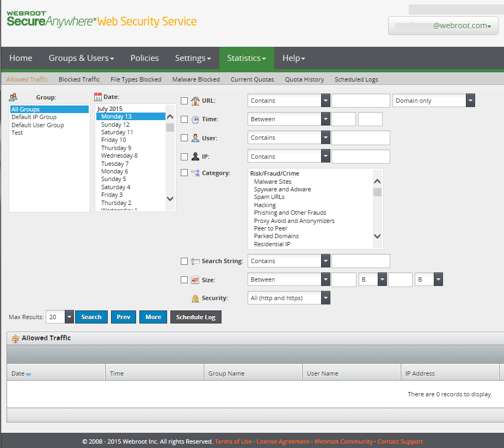This screenshot has width=504, height=448.
Task: Click the Date list scroll-down arrow
Action: tap(170, 199)
